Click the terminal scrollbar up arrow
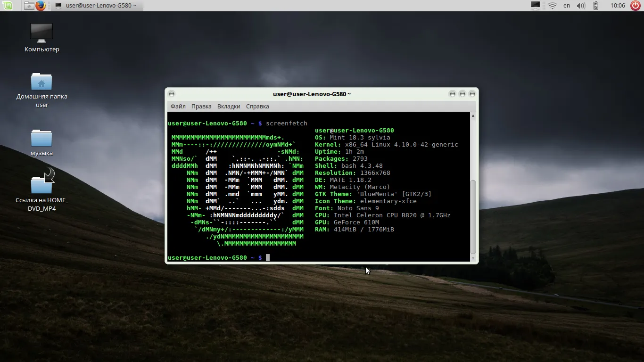The width and height of the screenshot is (644, 362). 473,115
